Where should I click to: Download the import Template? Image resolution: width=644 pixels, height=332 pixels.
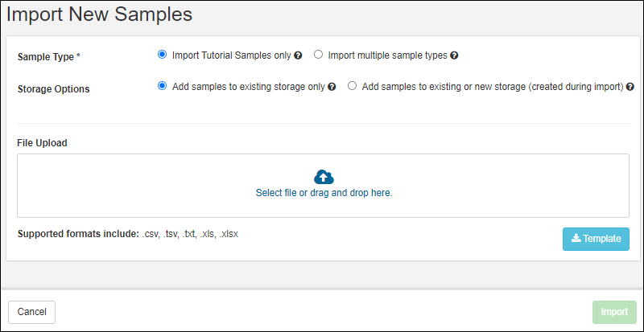pos(596,239)
